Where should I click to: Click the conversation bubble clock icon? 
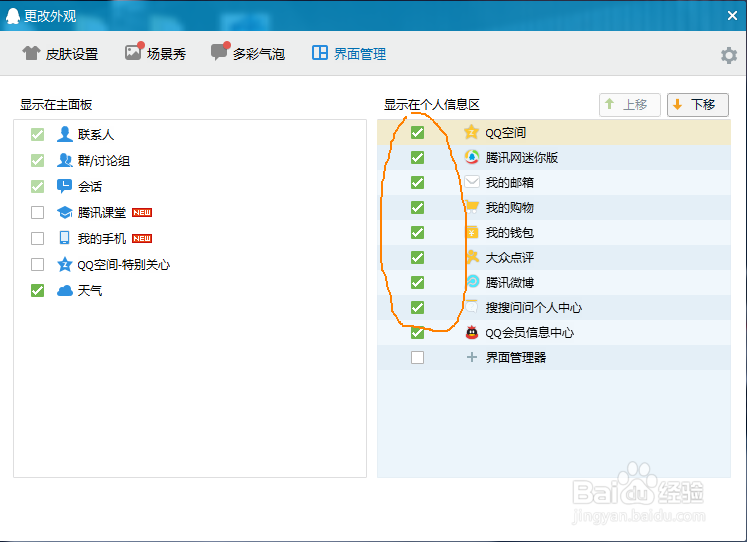tap(64, 186)
